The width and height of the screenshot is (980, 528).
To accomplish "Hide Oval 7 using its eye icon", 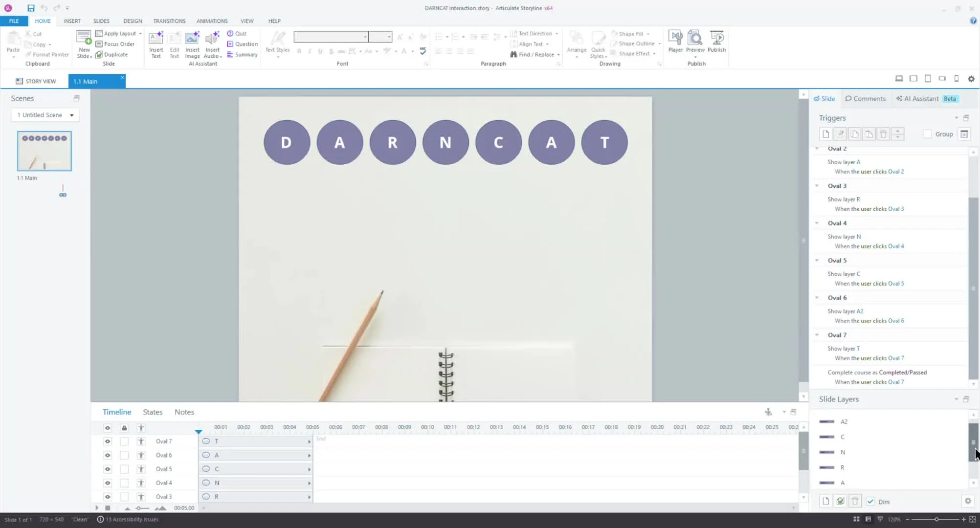I will 108,441.
